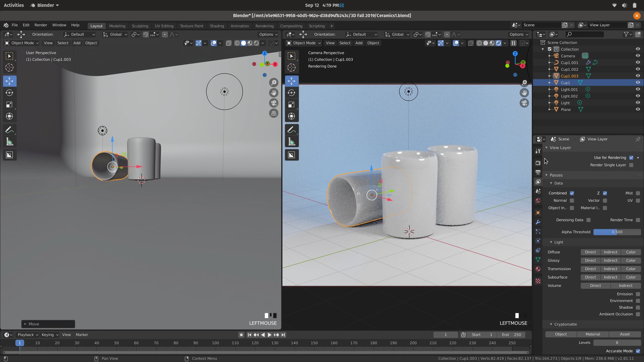Enable the Ambient Occlusion pass checkbox
The height and width of the screenshot is (362, 644).
point(638,314)
